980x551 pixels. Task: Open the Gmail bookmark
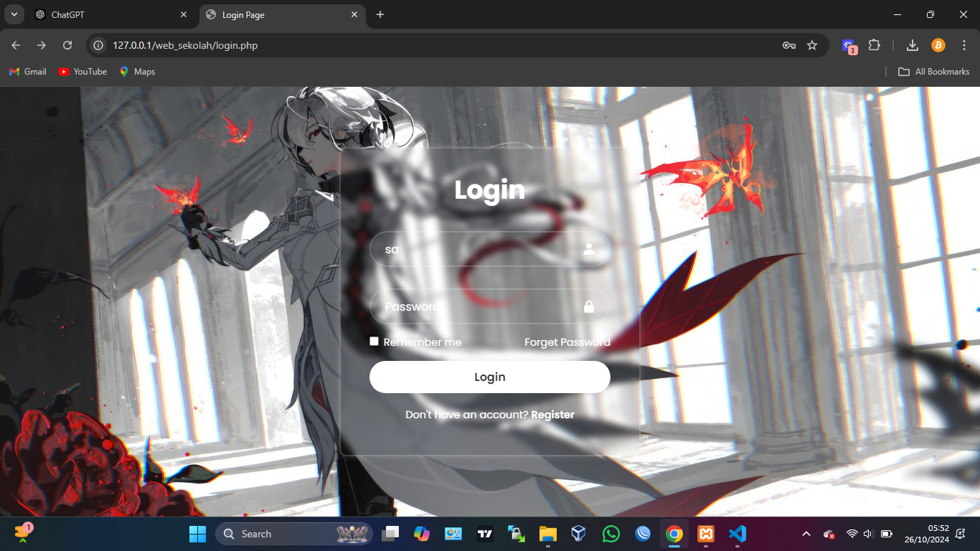pos(27,72)
